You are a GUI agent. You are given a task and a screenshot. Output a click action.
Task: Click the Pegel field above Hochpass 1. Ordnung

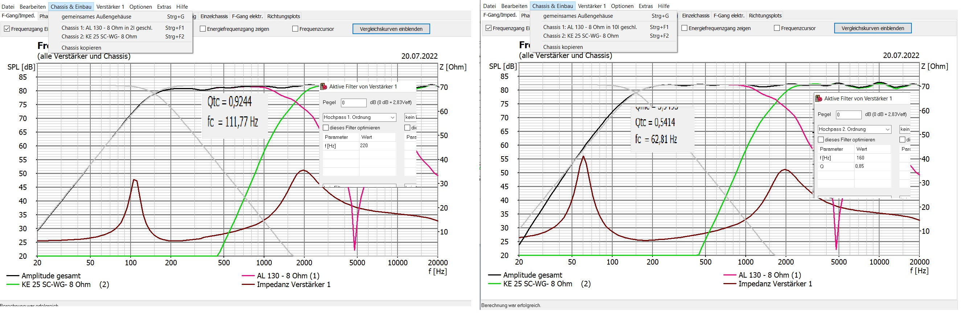coord(353,103)
